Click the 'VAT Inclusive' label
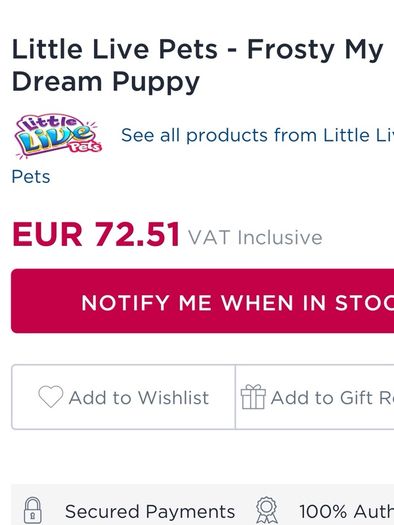The width and height of the screenshot is (394, 525). pyautogui.click(x=255, y=237)
